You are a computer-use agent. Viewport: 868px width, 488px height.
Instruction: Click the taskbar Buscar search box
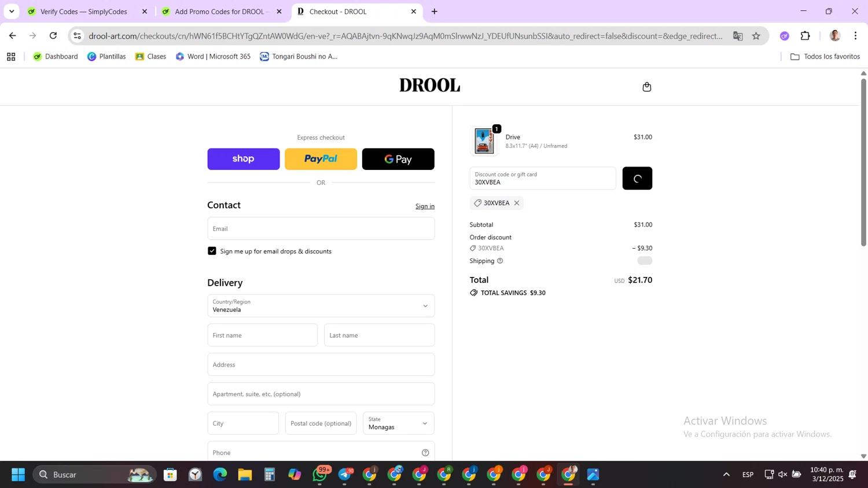95,475
